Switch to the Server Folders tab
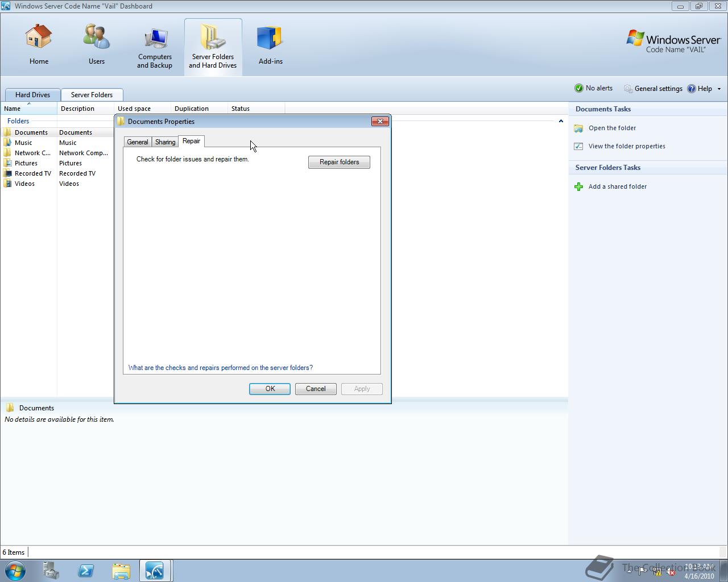Screen dimensions: 728x582 92,95
